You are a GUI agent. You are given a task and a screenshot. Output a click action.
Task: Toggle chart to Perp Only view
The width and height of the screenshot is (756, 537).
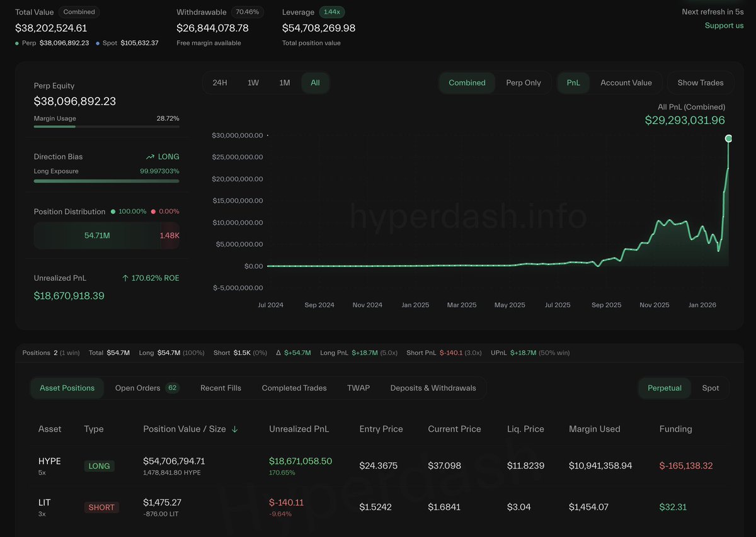coord(523,82)
